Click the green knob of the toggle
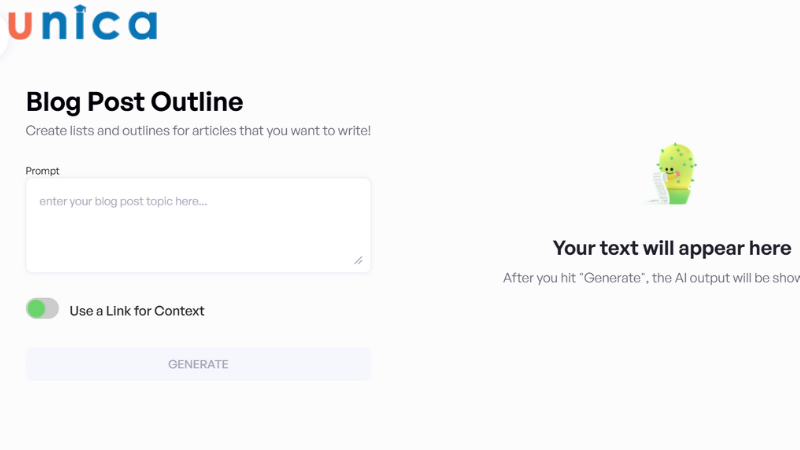 [x=37, y=309]
